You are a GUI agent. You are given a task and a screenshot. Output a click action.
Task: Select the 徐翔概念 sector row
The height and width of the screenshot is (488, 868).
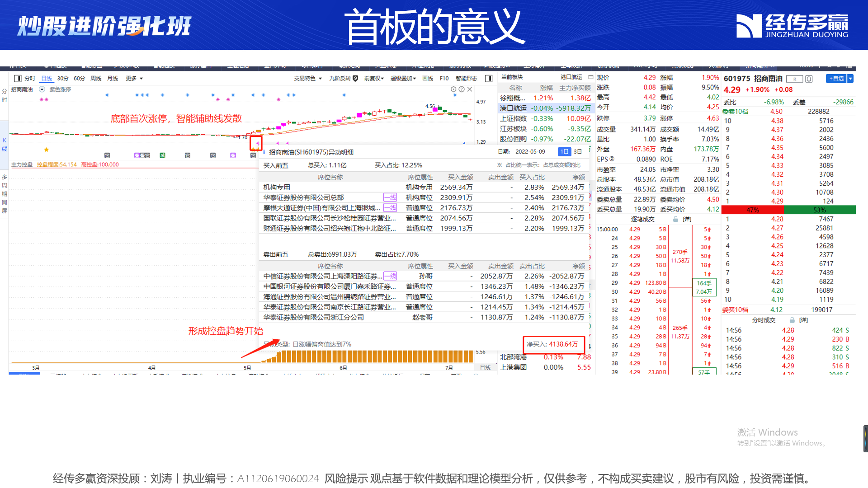(x=545, y=98)
